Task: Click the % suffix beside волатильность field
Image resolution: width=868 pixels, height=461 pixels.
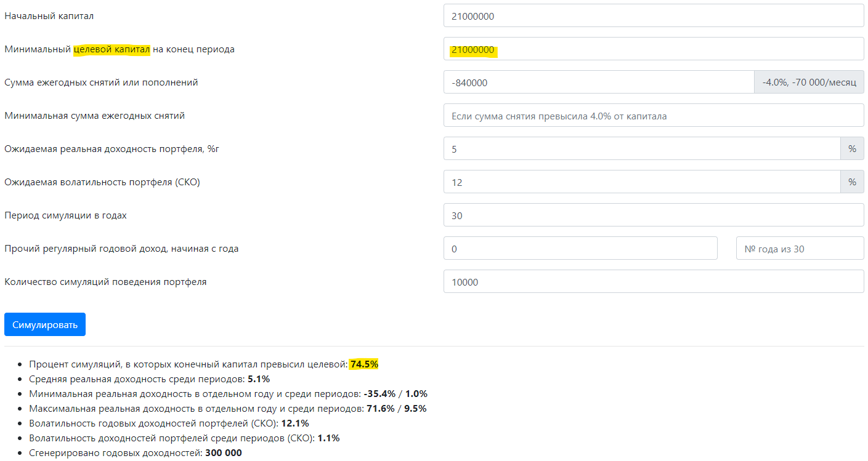Action: [x=853, y=182]
